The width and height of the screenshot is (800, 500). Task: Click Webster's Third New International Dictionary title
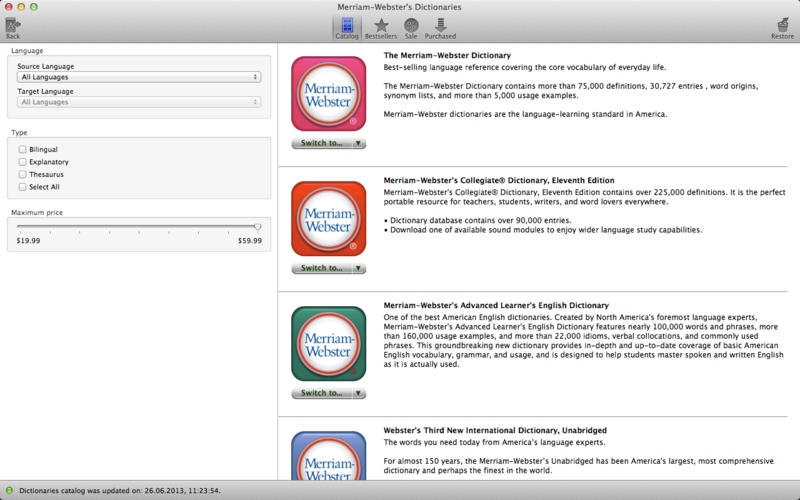495,430
